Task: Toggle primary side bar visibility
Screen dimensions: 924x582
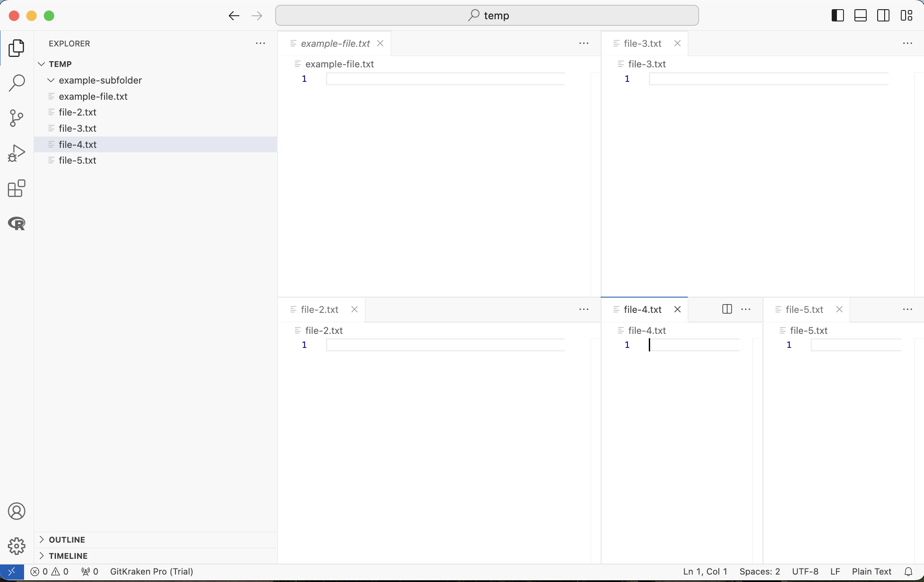Action: tap(837, 16)
